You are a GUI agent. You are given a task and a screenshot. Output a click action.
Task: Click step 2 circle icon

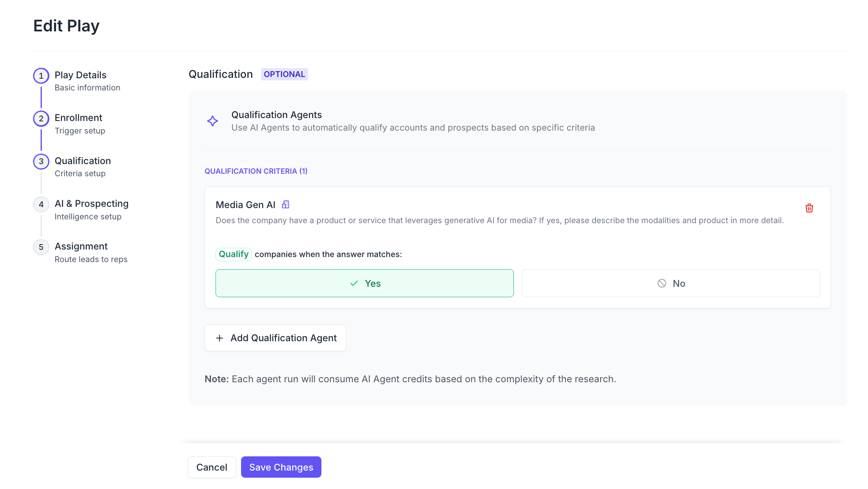pos(41,118)
